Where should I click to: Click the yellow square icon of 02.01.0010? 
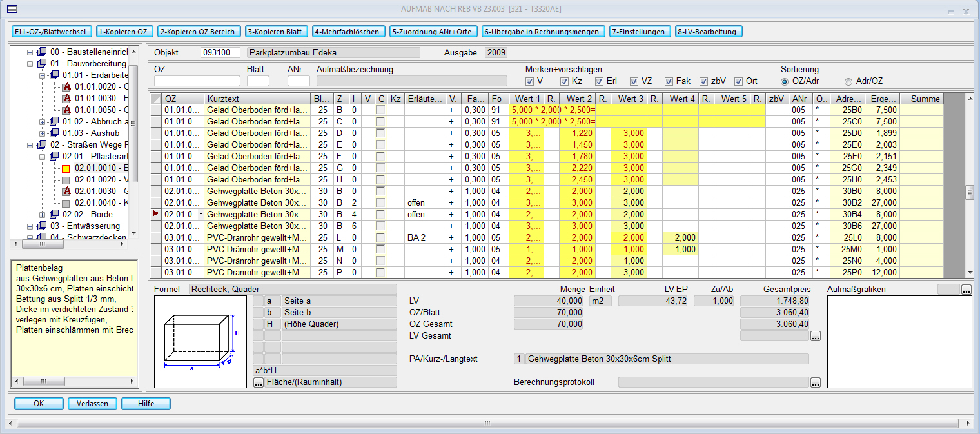[66, 168]
